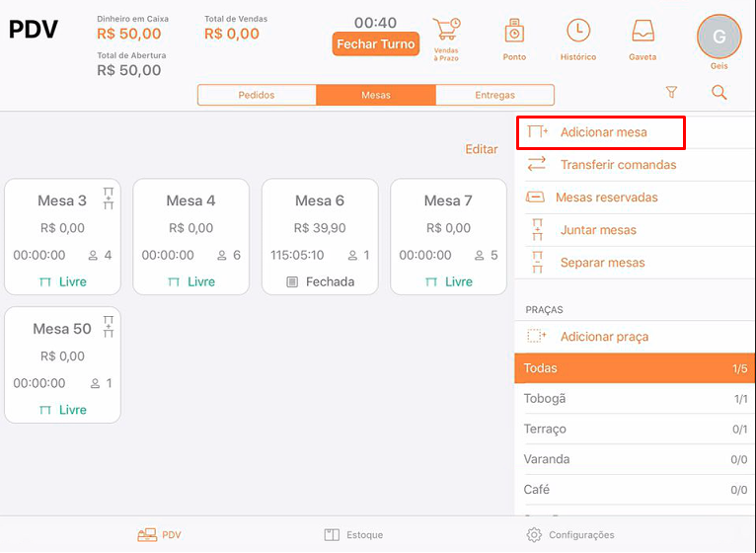Image resolution: width=756 pixels, height=553 pixels.
Task: Open the Mesa 4 card
Action: coord(190,236)
